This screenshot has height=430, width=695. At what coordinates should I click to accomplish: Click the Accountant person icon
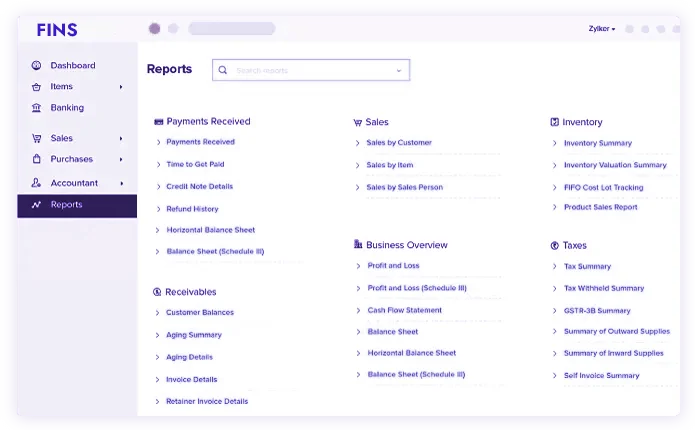pos(36,183)
